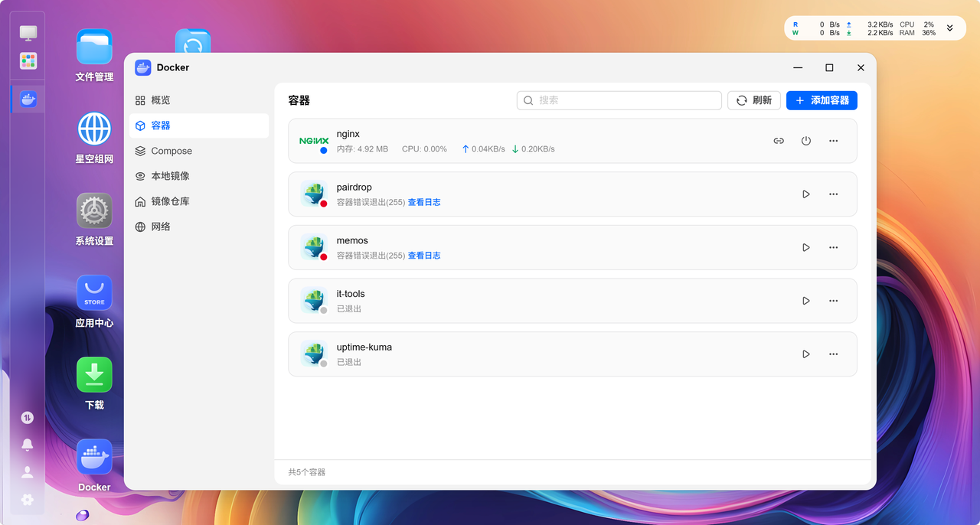Screen dimensions: 980x525
Task: Expand the system resource monitor widget
Action: (x=950, y=28)
